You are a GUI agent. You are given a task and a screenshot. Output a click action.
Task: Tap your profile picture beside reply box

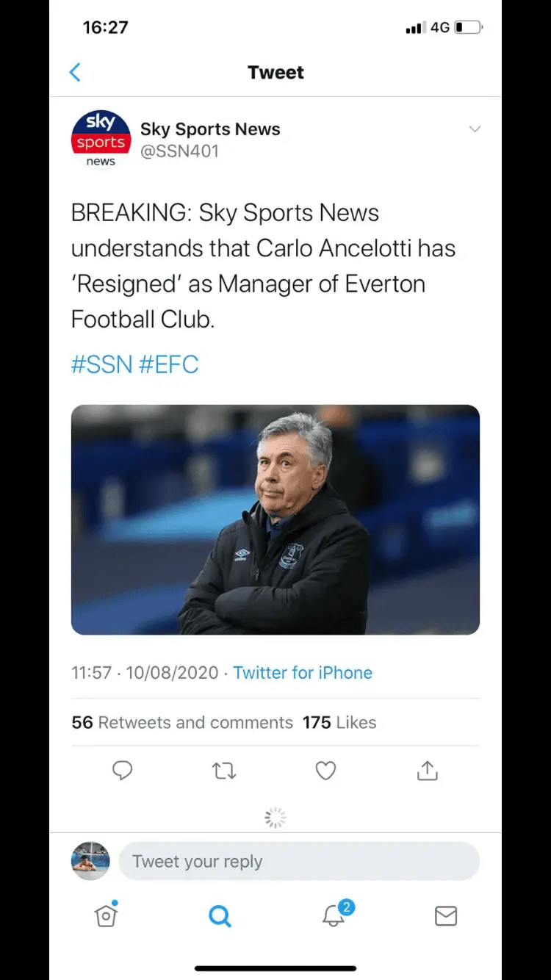pos(90,861)
